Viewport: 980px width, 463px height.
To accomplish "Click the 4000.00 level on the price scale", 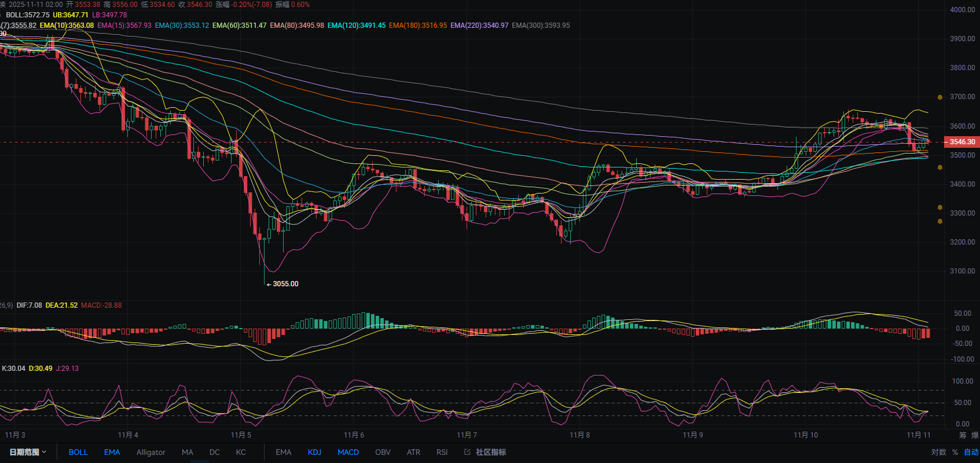I will (962, 10).
